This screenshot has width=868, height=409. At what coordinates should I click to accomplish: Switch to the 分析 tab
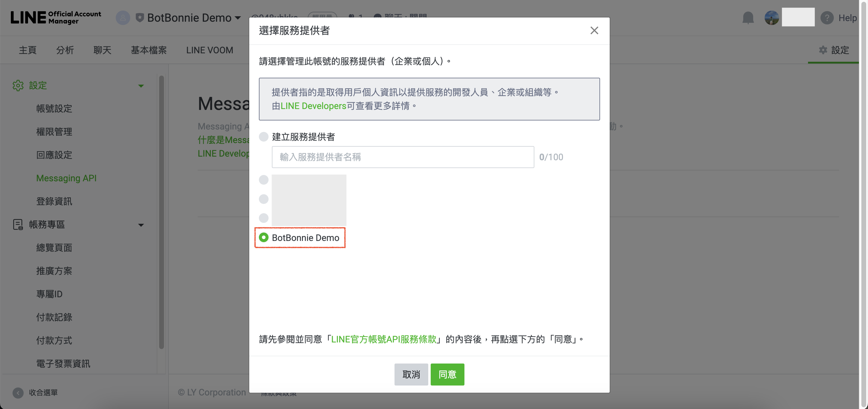click(65, 50)
